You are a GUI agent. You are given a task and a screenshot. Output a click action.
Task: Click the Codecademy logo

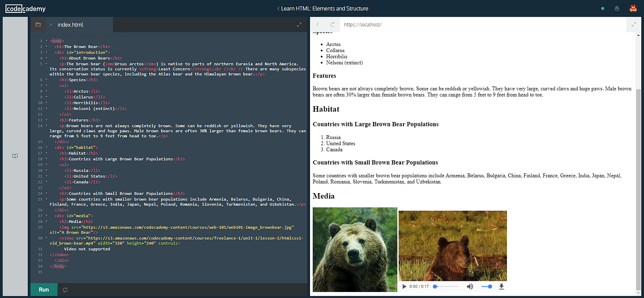tap(26, 8)
